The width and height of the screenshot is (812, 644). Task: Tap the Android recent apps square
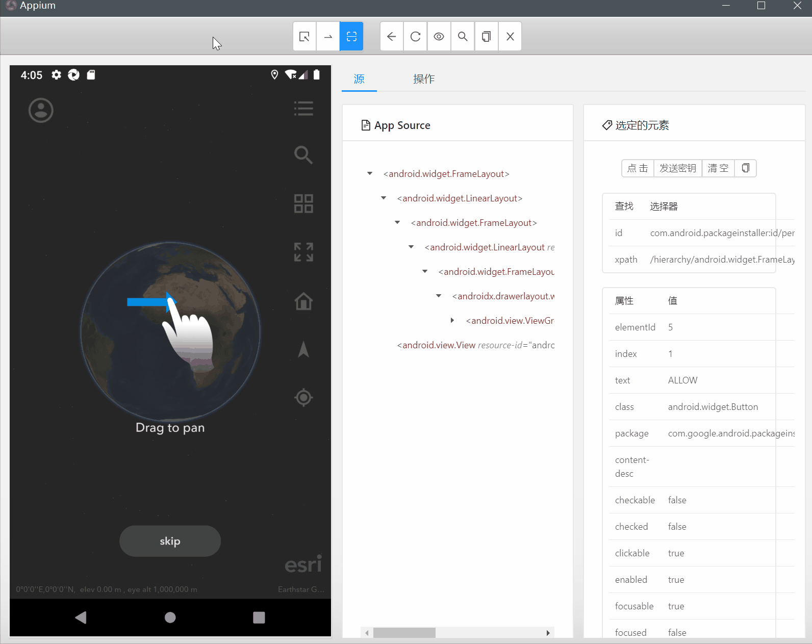click(x=259, y=617)
